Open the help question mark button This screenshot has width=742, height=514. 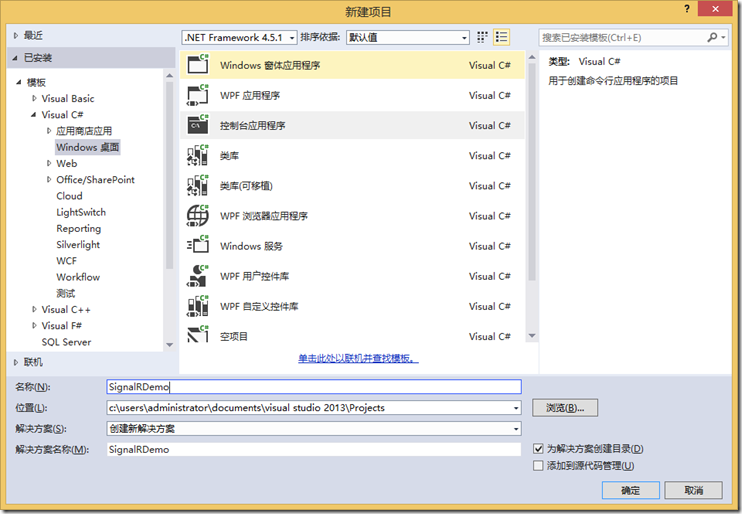point(687,9)
